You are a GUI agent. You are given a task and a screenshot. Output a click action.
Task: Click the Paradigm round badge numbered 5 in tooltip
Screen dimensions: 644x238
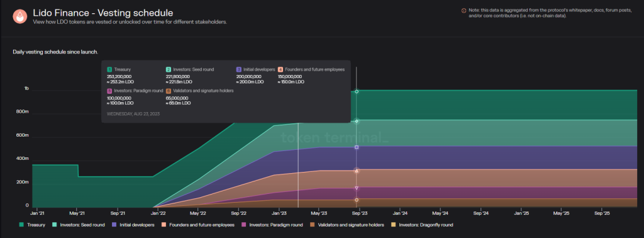[109, 91]
